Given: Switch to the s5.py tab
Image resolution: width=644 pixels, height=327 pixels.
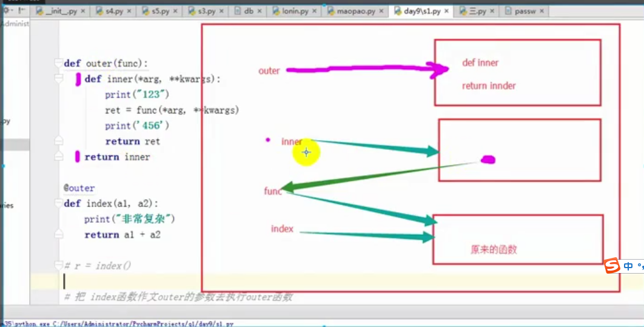Looking at the screenshot, I should (160, 11).
